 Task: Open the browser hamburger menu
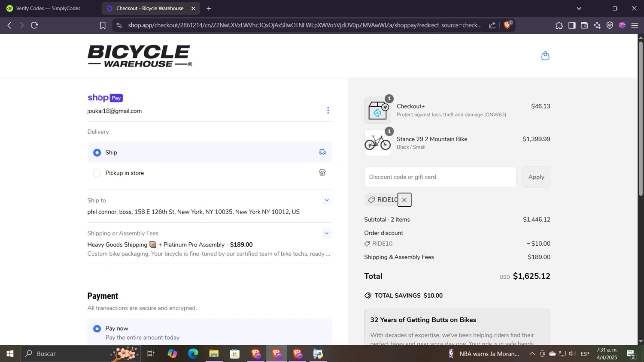[635, 25]
